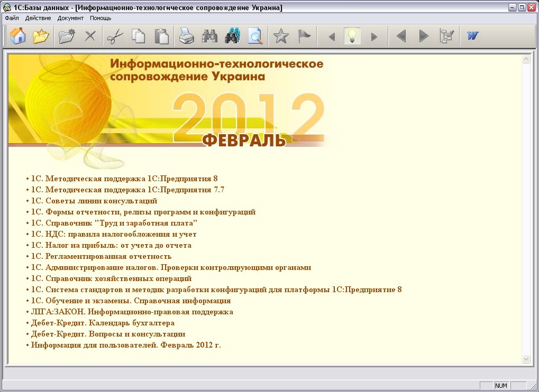Click the clipboard paste icon

[161, 36]
